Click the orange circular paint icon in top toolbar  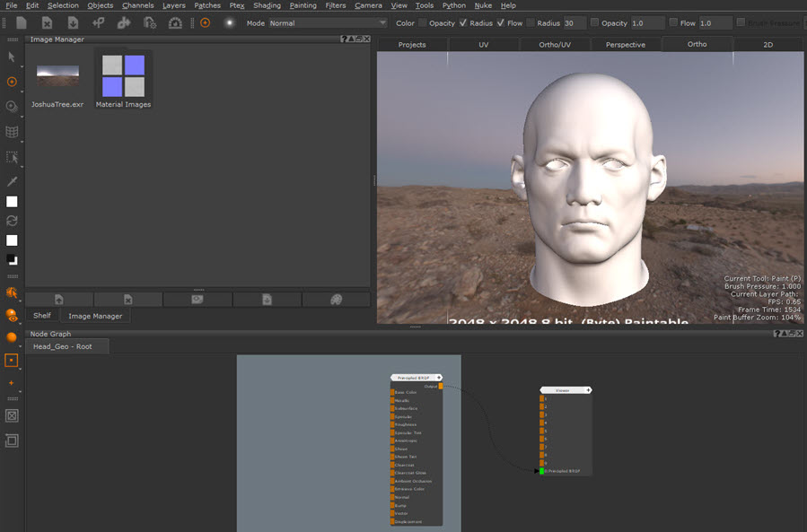click(x=205, y=22)
